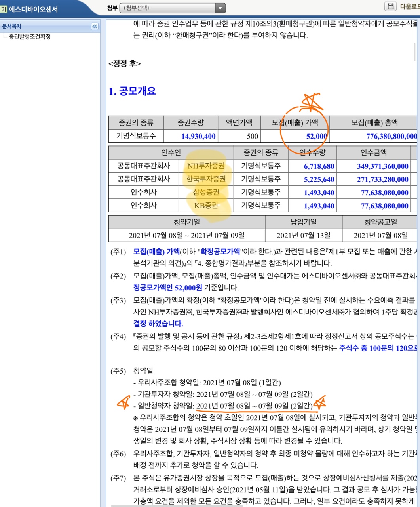Click the 문서목차 panel header
Image resolution: width=420 pixels, height=507 pixels.
click(x=50, y=26)
